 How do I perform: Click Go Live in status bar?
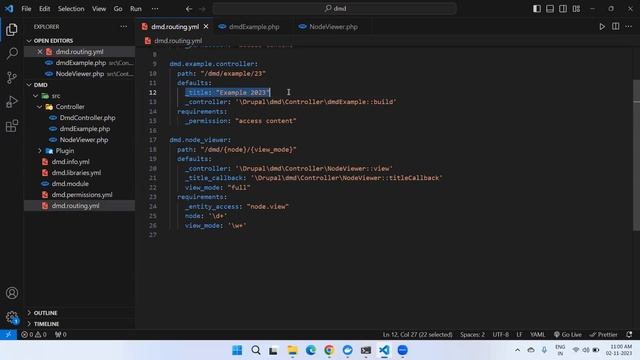pyautogui.click(x=568, y=334)
